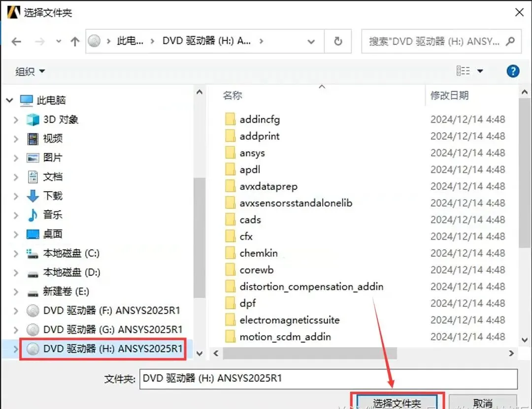Select the addincfg folder
Viewport: 532px width, 409px height.
pyautogui.click(x=260, y=119)
